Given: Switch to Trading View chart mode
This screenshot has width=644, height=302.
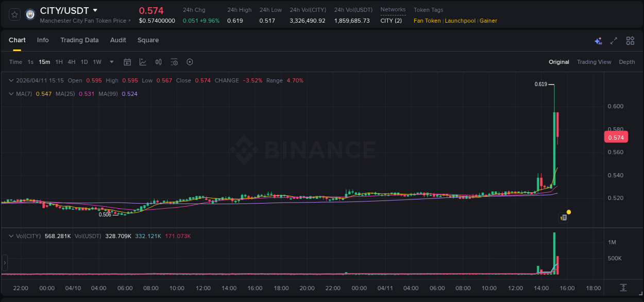Looking at the screenshot, I should (594, 62).
